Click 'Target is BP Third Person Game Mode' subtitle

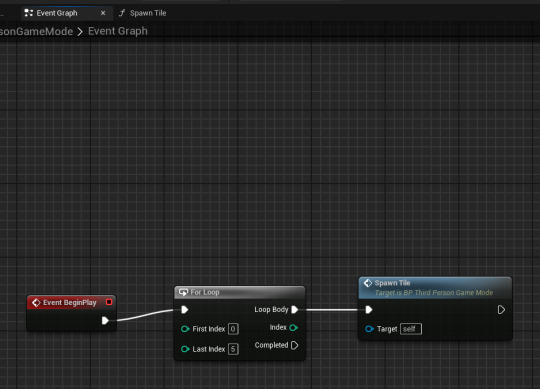[x=434, y=293]
